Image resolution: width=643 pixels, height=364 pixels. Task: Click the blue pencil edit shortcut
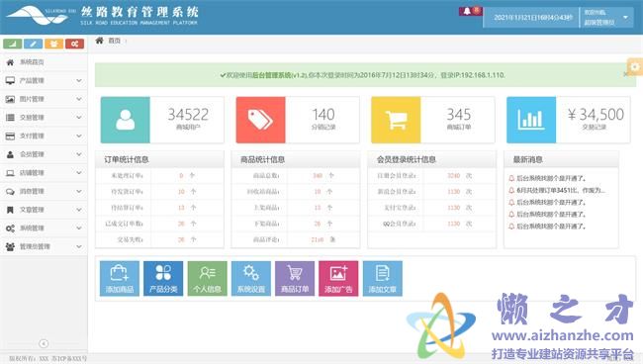pyautogui.click(x=34, y=44)
